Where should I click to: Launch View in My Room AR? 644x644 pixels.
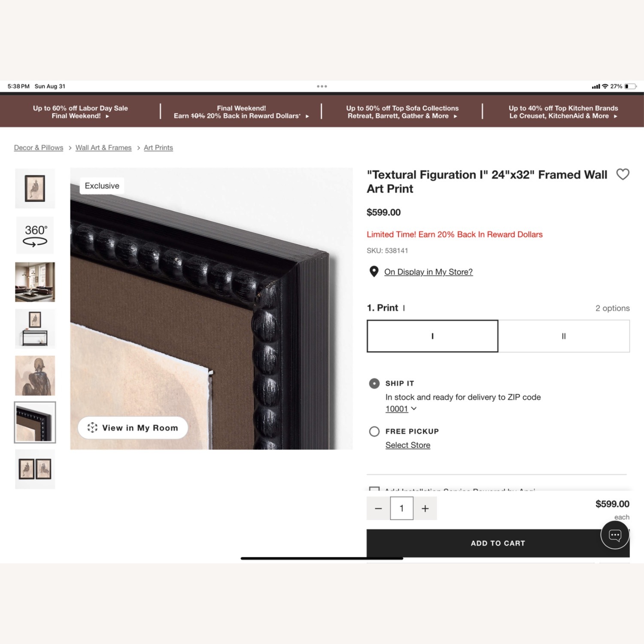pos(133,428)
